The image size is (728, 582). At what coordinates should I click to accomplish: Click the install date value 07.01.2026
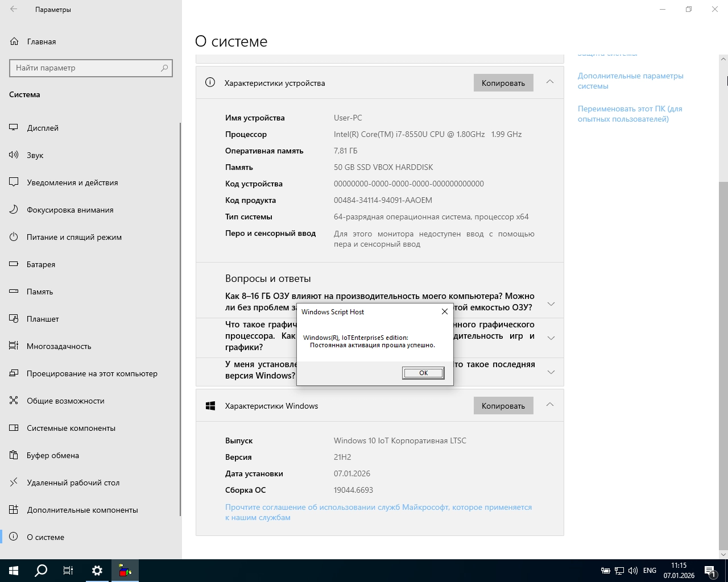click(352, 473)
